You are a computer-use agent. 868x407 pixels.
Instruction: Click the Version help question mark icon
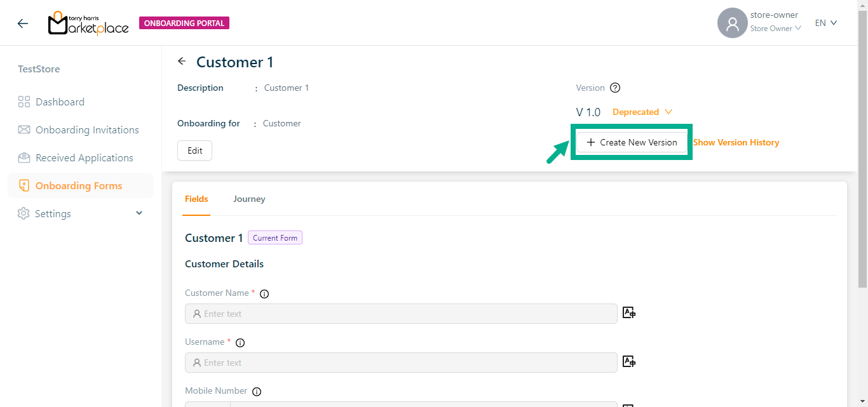point(614,88)
